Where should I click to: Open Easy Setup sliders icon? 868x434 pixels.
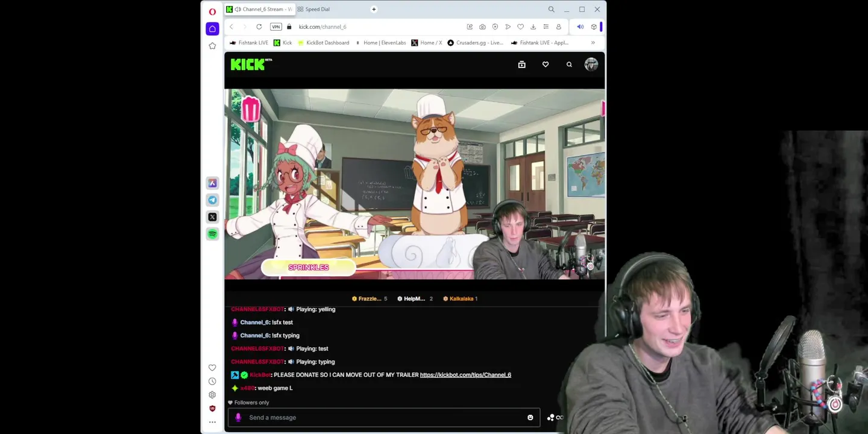coord(546,27)
